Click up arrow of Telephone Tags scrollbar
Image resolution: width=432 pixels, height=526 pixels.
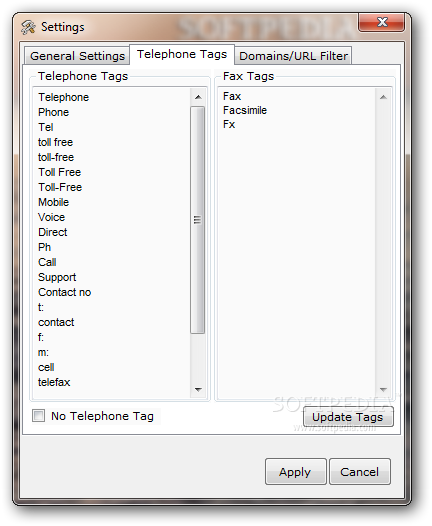[198, 97]
